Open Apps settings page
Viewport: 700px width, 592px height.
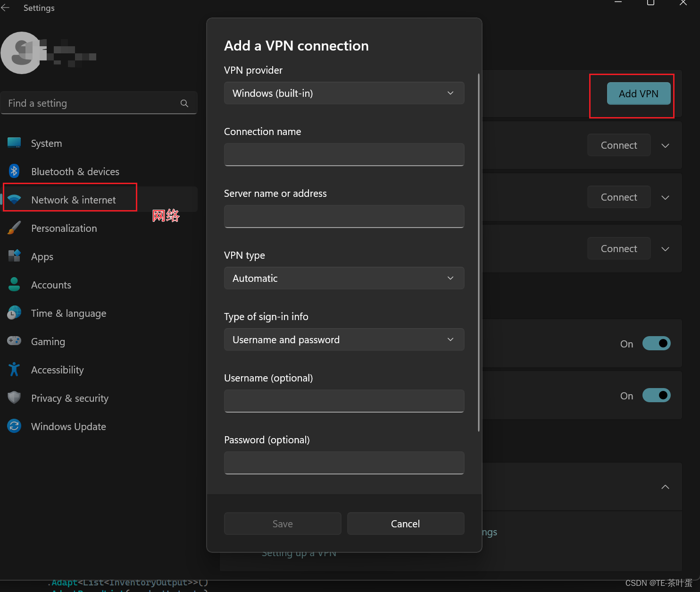[x=99, y=257]
